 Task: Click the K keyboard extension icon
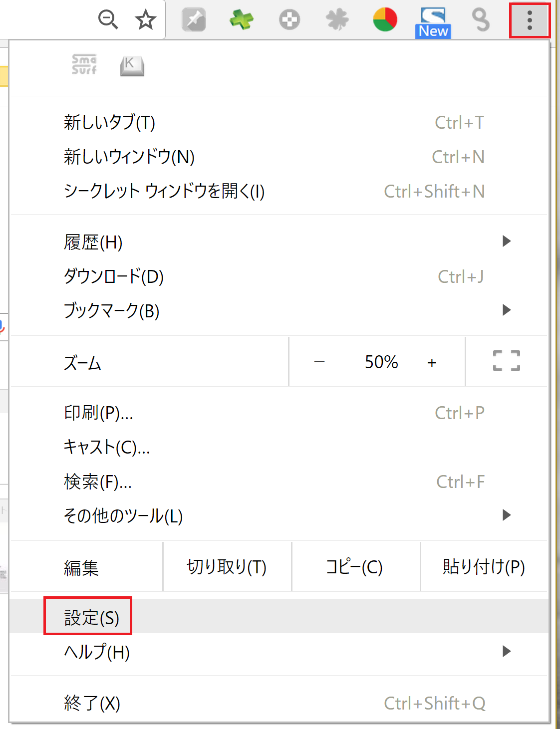pos(132,65)
